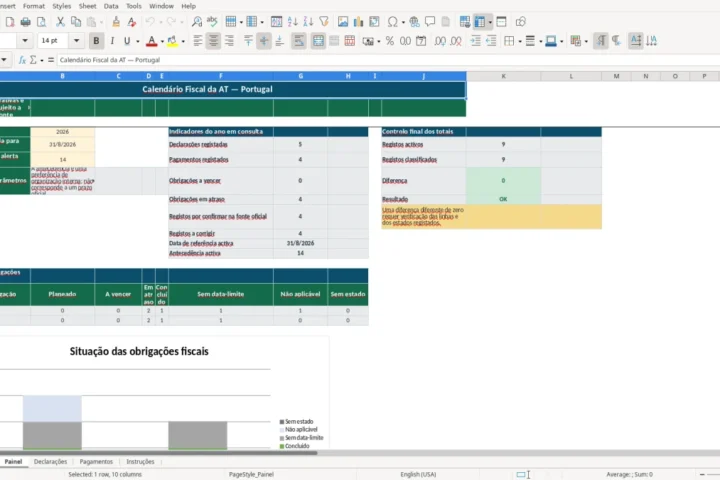Screen dimensions: 720x480
Task: Insert a chart via toolbar icon
Action: pos(358,22)
